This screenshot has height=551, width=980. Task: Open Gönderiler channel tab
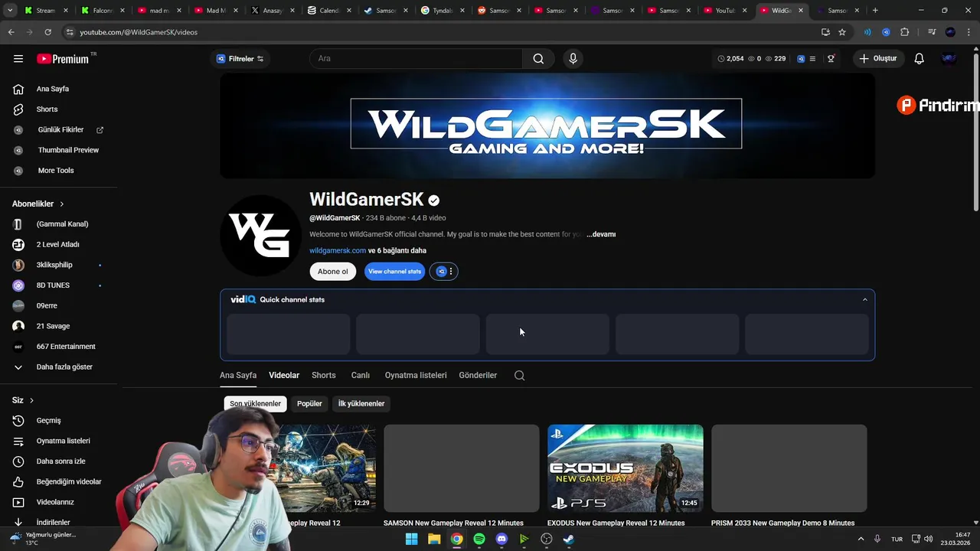coord(478,375)
